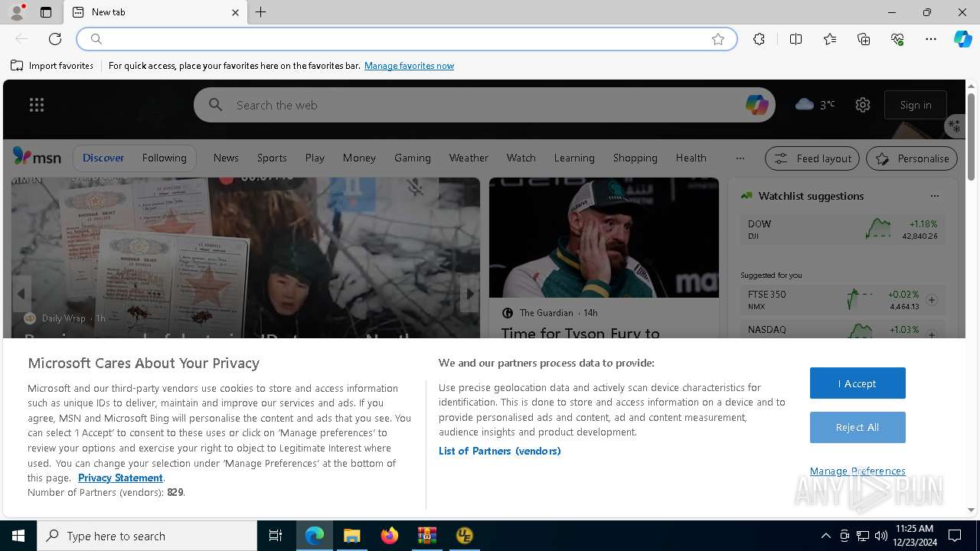Open the Privacy Statement link
Viewport: 980px width, 551px height.
pos(120,478)
